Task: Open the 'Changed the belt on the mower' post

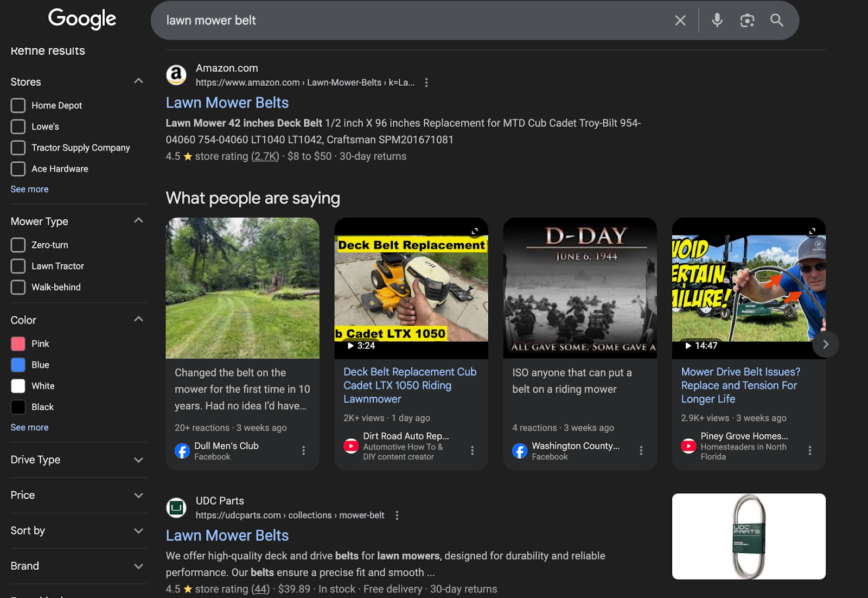Action: click(242, 389)
